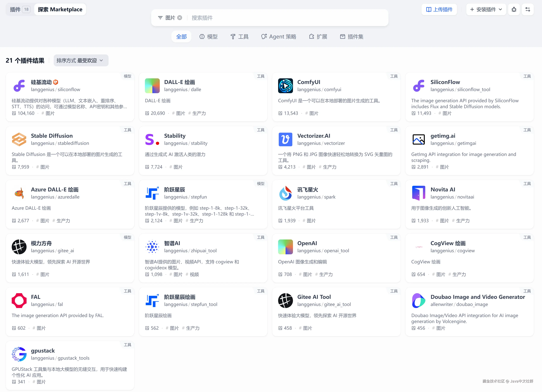
Task: Click the ComfyUI plugin icon
Action: (285, 86)
